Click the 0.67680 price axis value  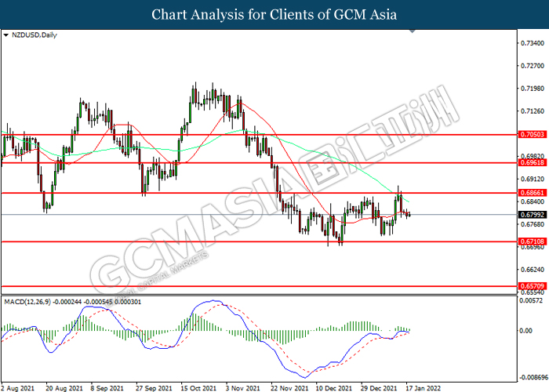coord(533,224)
